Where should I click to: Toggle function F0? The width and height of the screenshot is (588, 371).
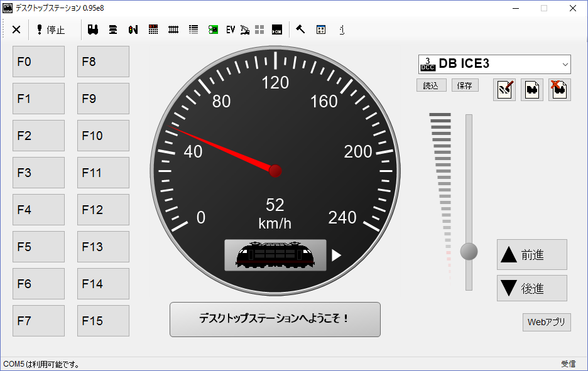click(x=38, y=62)
